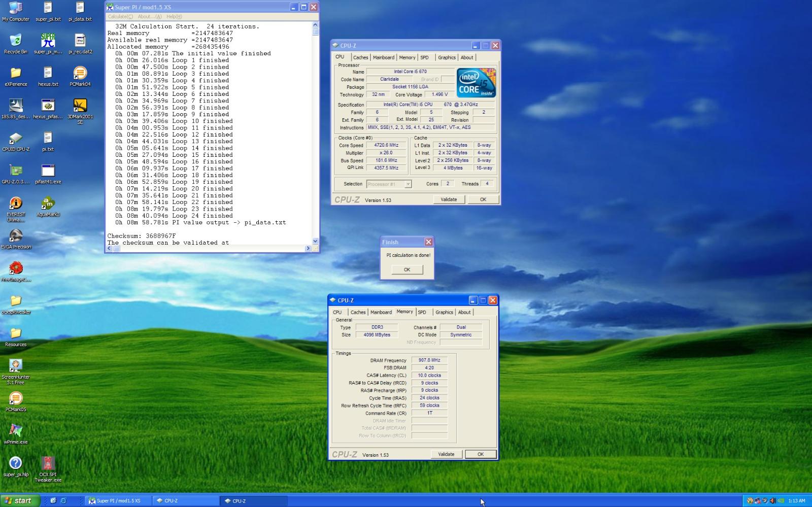Open super_pi.hlp help file

point(16,466)
